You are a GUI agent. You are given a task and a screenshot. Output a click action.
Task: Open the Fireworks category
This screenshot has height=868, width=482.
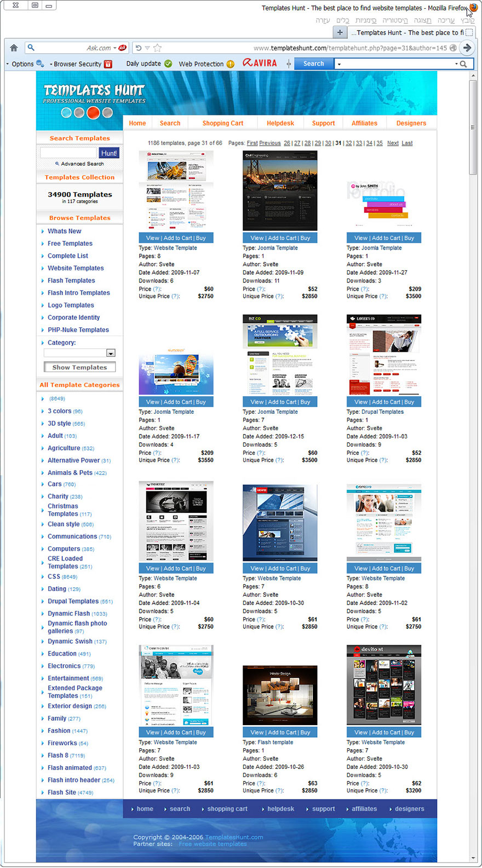[x=62, y=743]
